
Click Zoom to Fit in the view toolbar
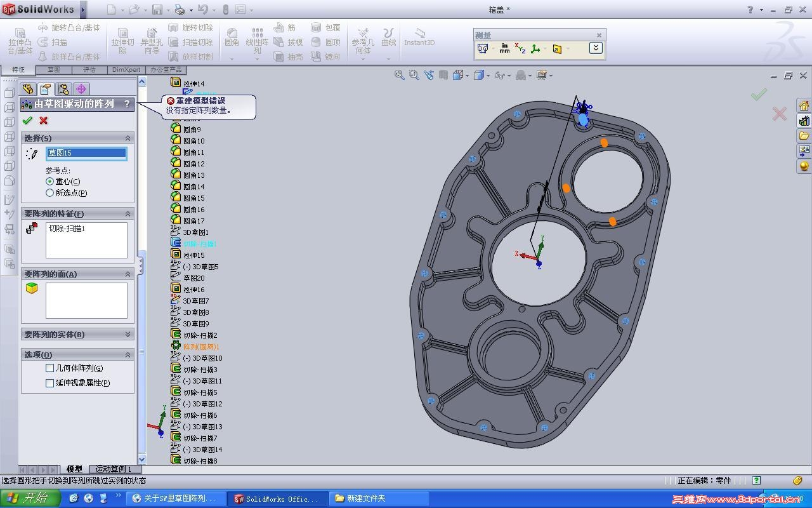click(400, 75)
